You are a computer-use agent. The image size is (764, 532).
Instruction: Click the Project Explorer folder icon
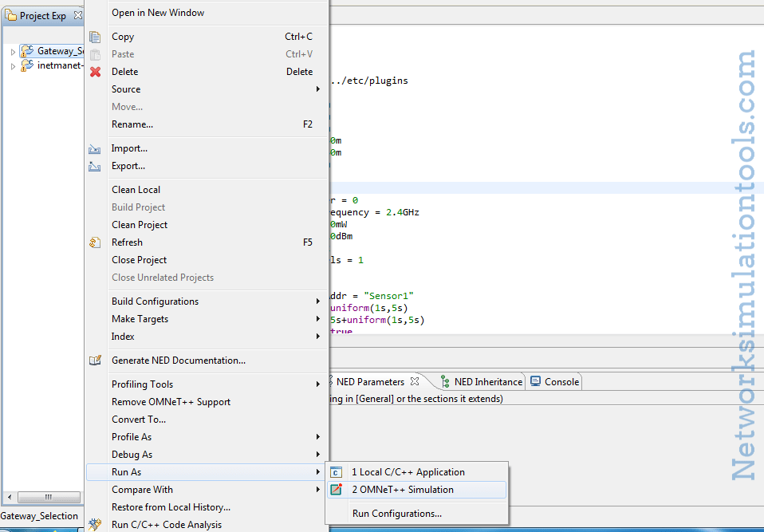[x=10, y=14]
